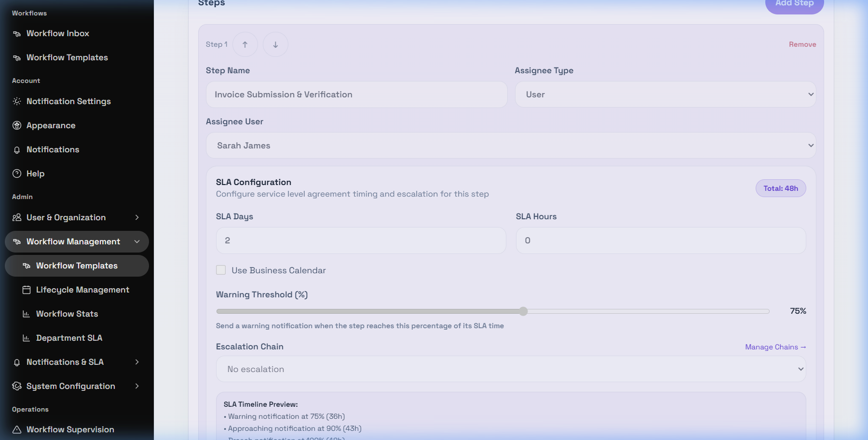
Task: Click the Notification Settings sun icon
Action: click(17, 101)
